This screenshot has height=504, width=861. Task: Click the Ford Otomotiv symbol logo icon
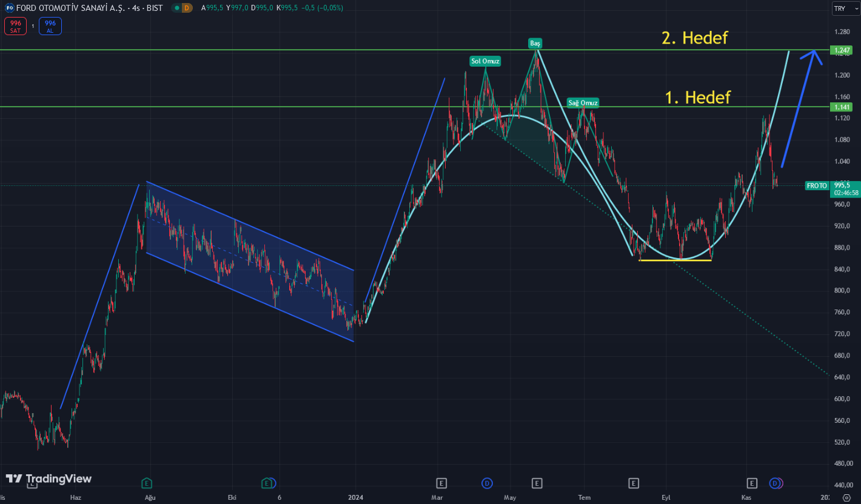pos(10,8)
